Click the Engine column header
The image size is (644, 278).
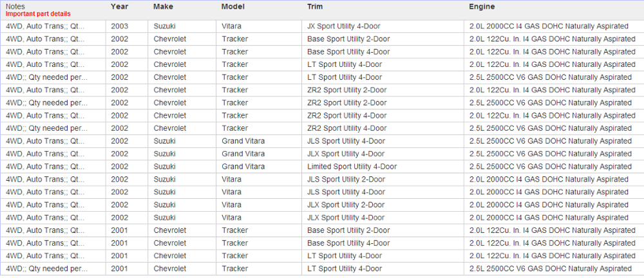pyautogui.click(x=482, y=6)
